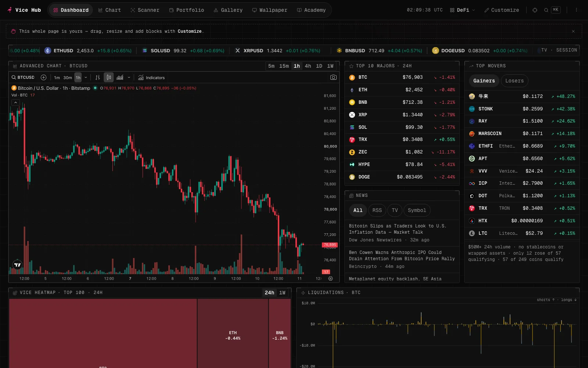Image resolution: width=588 pixels, height=368 pixels.
Task: Expand the chart interval dropdown chevron
Action: click(x=86, y=77)
